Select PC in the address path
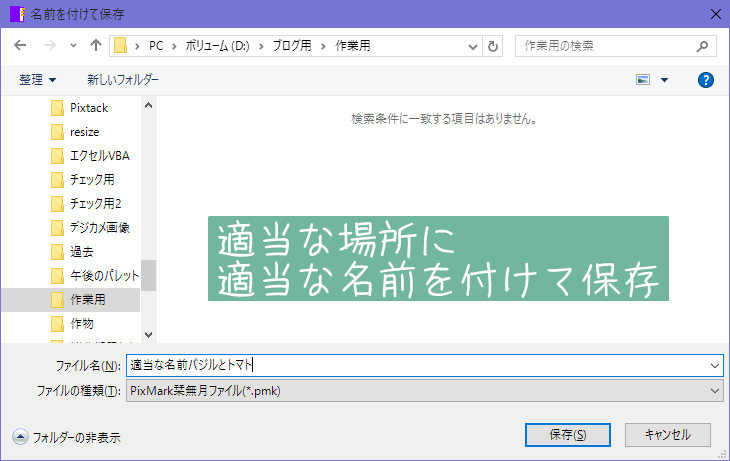 click(x=156, y=46)
